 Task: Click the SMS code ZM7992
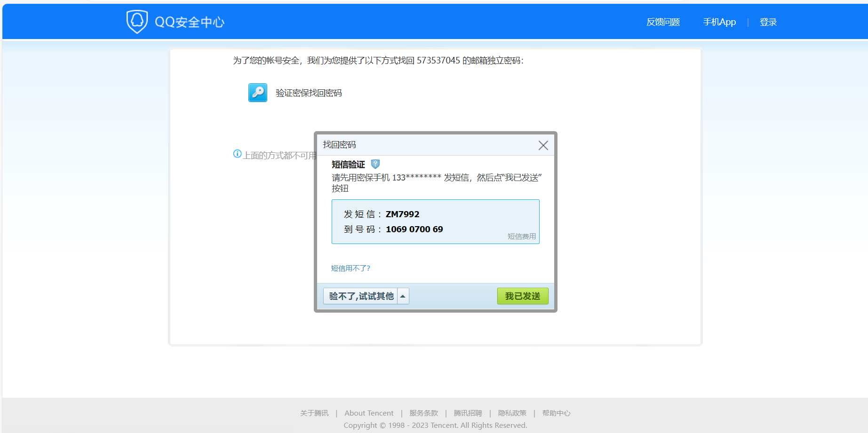tap(402, 214)
